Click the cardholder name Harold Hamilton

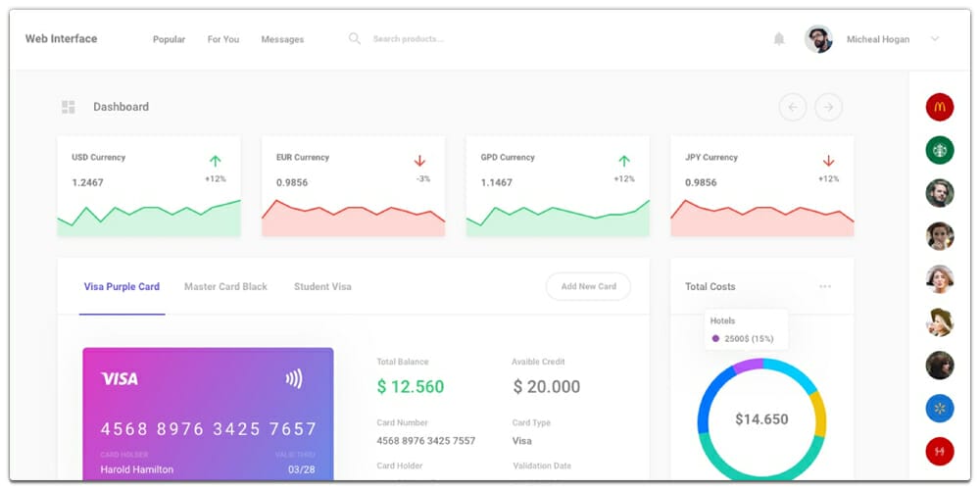(x=137, y=469)
